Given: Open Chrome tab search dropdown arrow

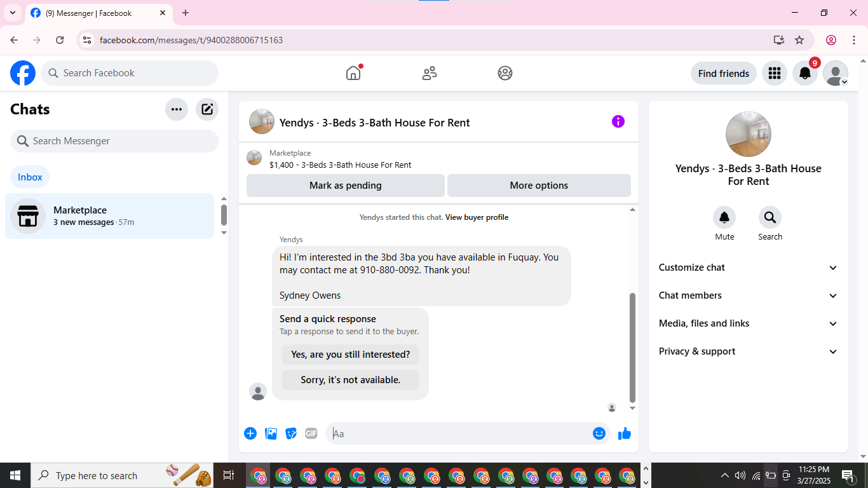Looking at the screenshot, I should click(13, 13).
